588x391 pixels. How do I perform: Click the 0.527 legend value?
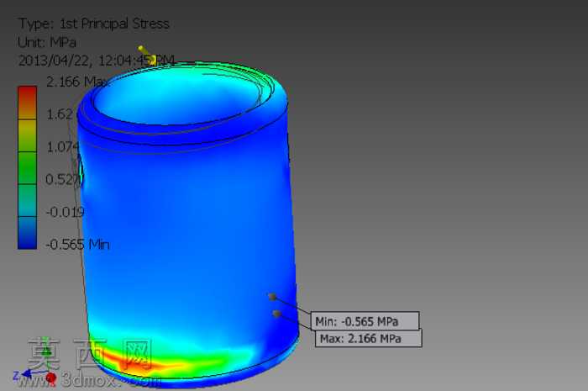point(63,179)
